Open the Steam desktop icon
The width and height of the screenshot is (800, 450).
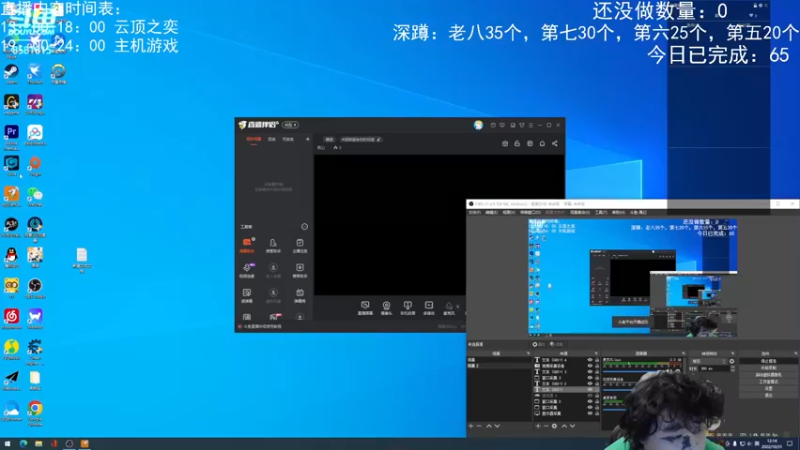(11, 72)
